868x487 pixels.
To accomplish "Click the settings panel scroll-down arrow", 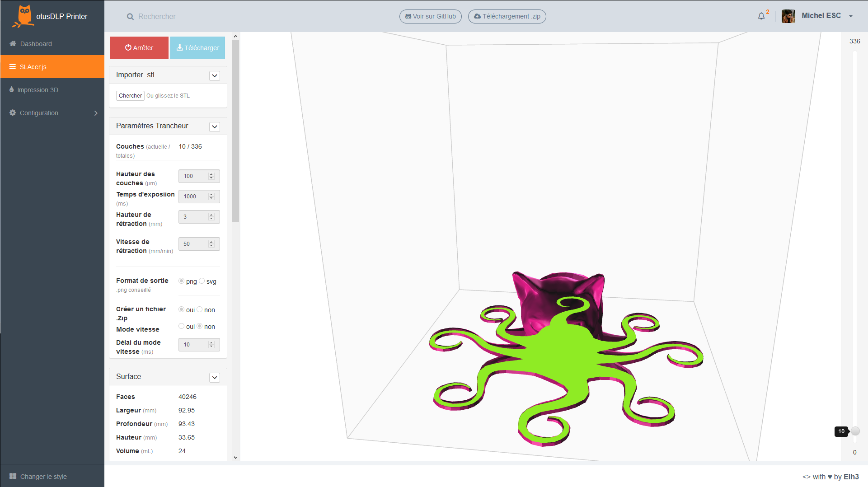I will [x=235, y=458].
